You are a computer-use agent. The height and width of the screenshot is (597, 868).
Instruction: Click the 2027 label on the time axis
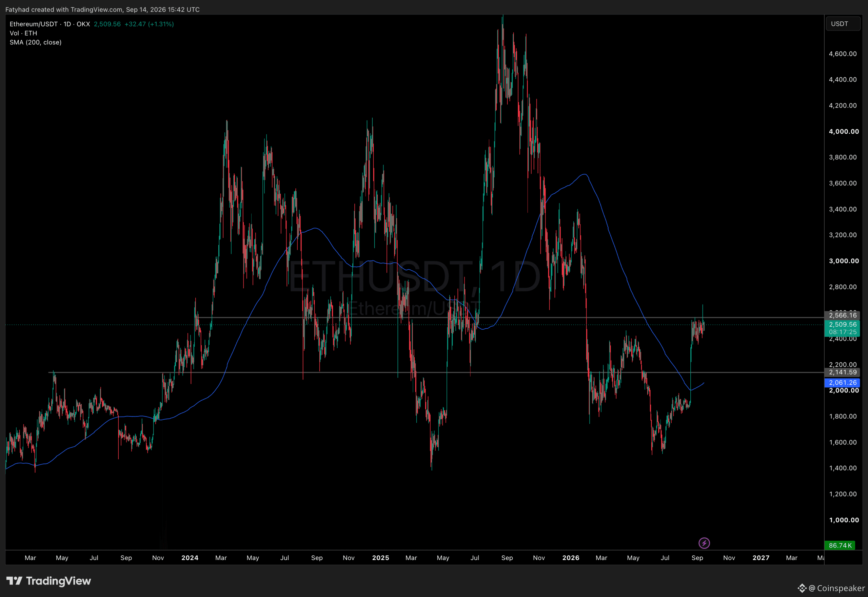click(761, 558)
